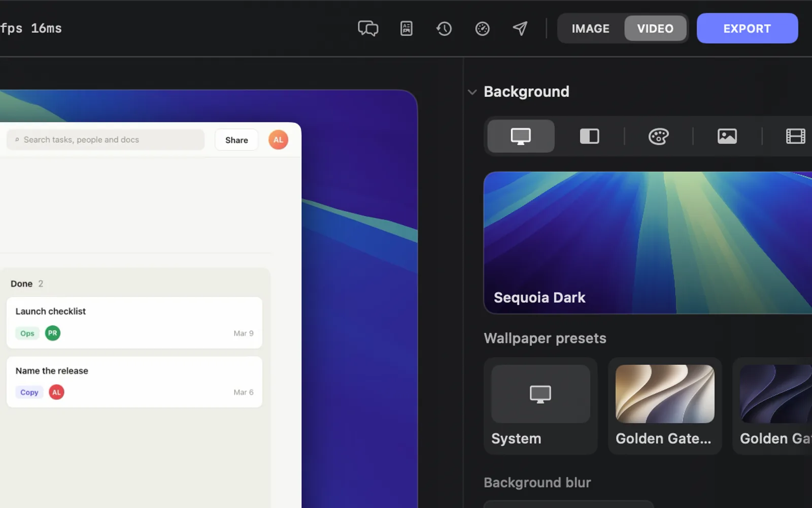
Task: Click the Background blur label
Action: point(537,483)
